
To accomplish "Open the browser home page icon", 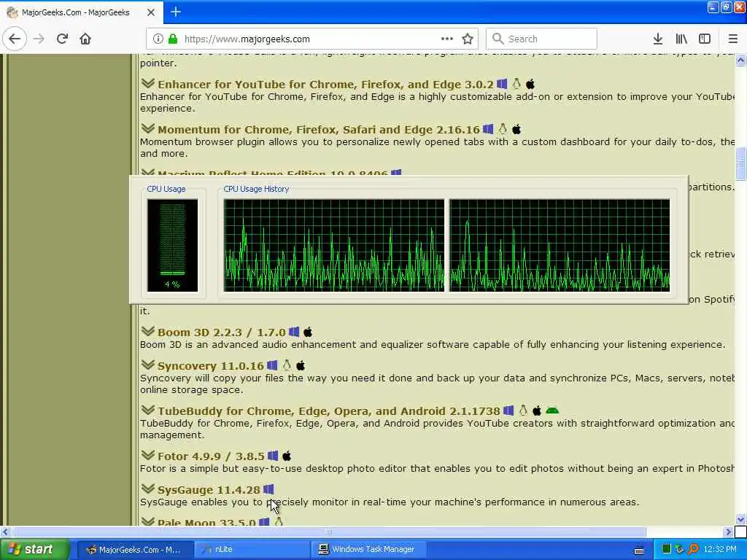I will [x=85, y=39].
